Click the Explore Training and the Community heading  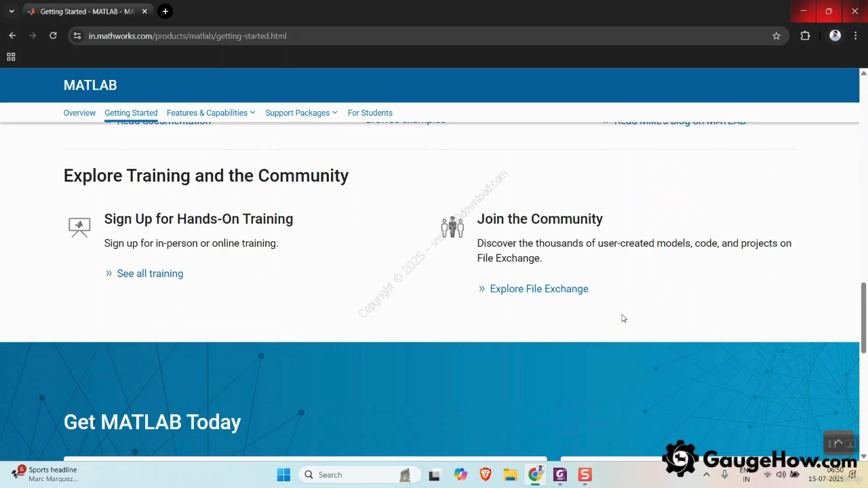[206, 176]
